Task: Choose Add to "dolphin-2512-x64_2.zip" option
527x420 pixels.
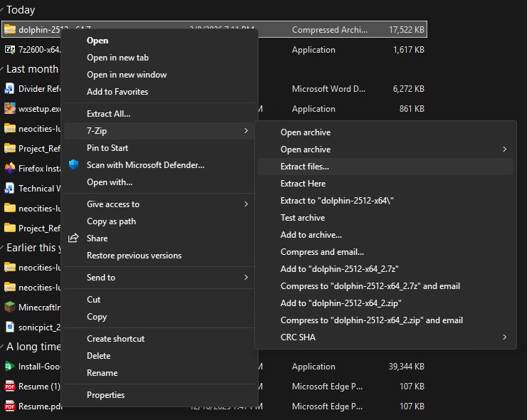Action: [x=339, y=303]
